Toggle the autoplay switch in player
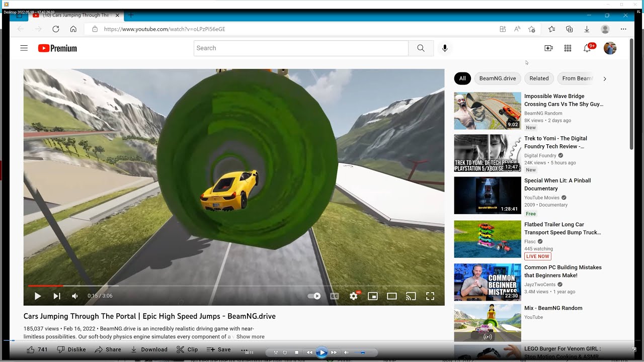 [314, 296]
